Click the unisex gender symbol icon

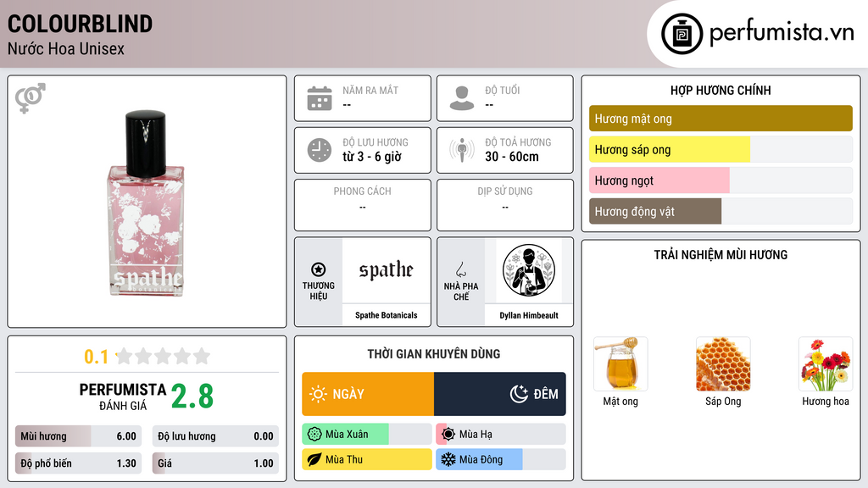coord(31,98)
